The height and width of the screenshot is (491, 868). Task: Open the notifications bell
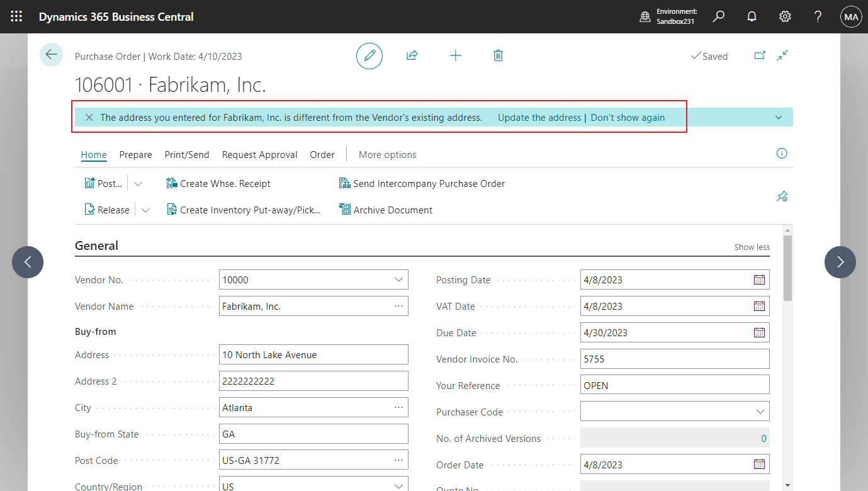(752, 16)
